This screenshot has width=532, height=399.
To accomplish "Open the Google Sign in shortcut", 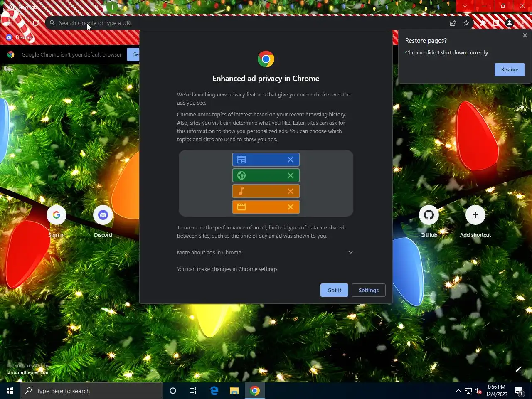I will (57, 222).
